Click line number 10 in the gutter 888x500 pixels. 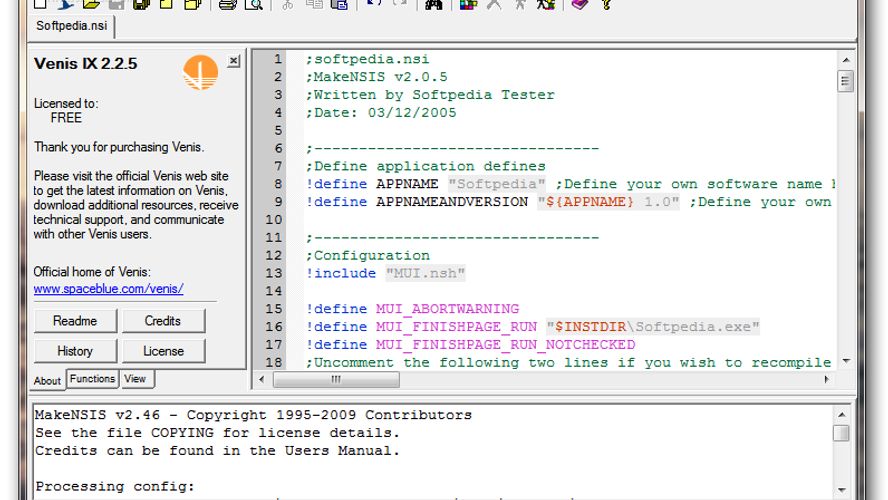(x=274, y=220)
